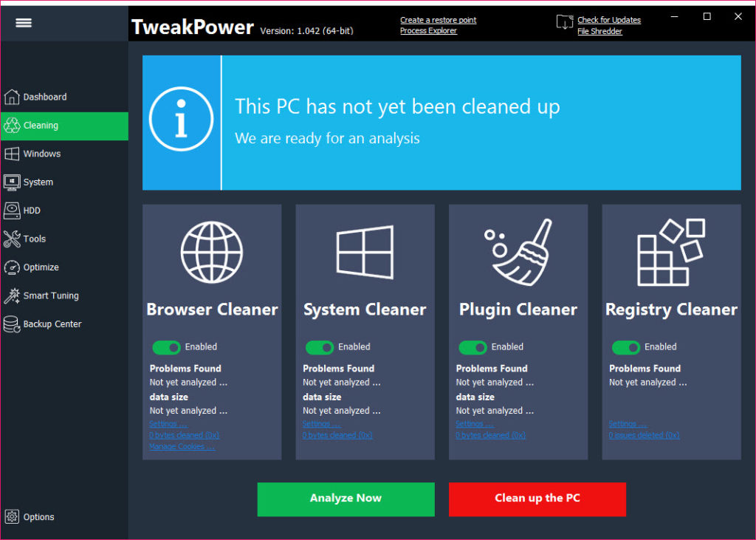Open Manage Cookies link in Browser Cleaner
Screen dimensions: 756x540
[x=182, y=446]
